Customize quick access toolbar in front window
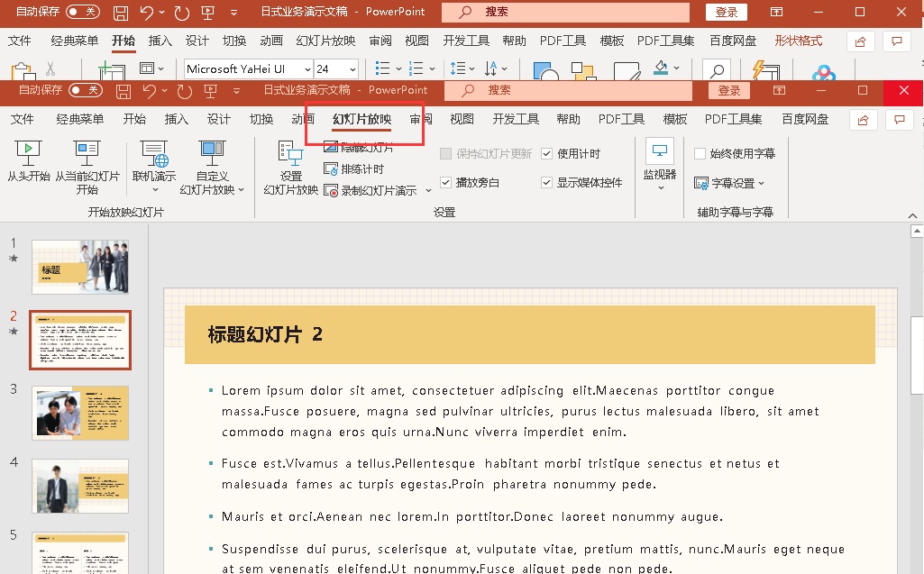This screenshot has width=924, height=574. click(236, 91)
